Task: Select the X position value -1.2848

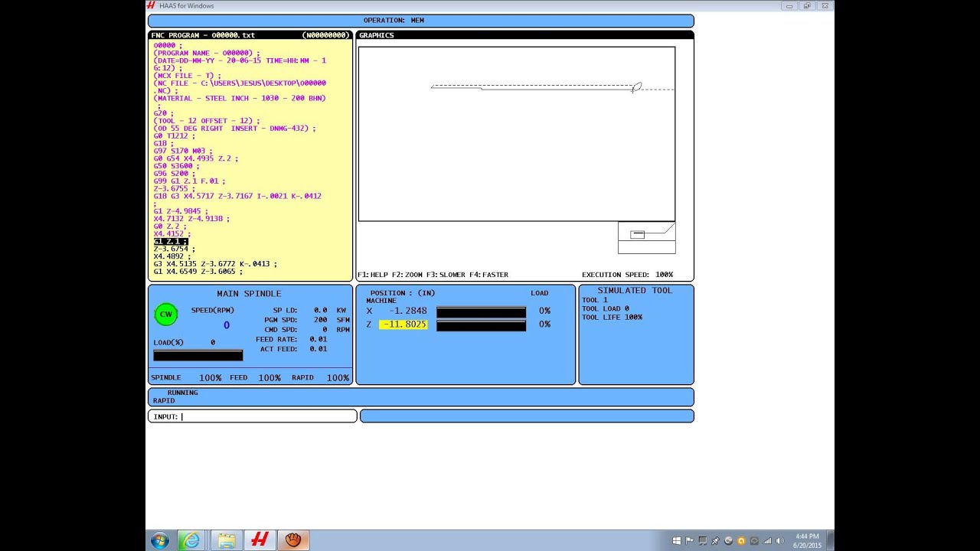Action: 407,311
